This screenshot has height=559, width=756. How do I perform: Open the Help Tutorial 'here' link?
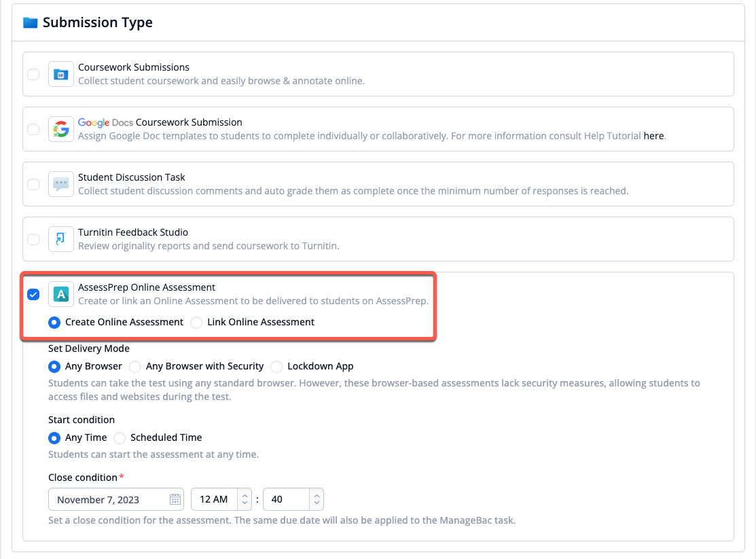click(x=654, y=136)
